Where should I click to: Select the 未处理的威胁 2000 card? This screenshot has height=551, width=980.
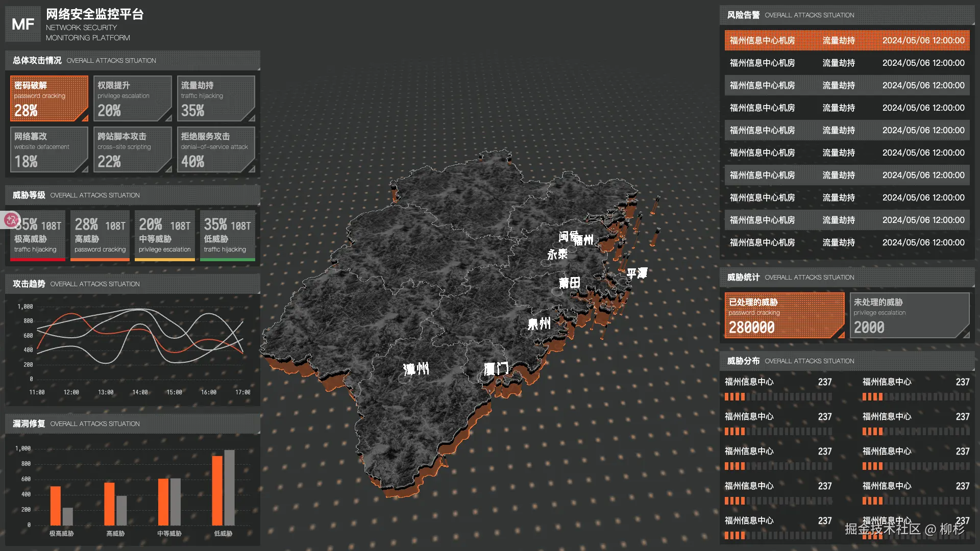[x=909, y=315]
